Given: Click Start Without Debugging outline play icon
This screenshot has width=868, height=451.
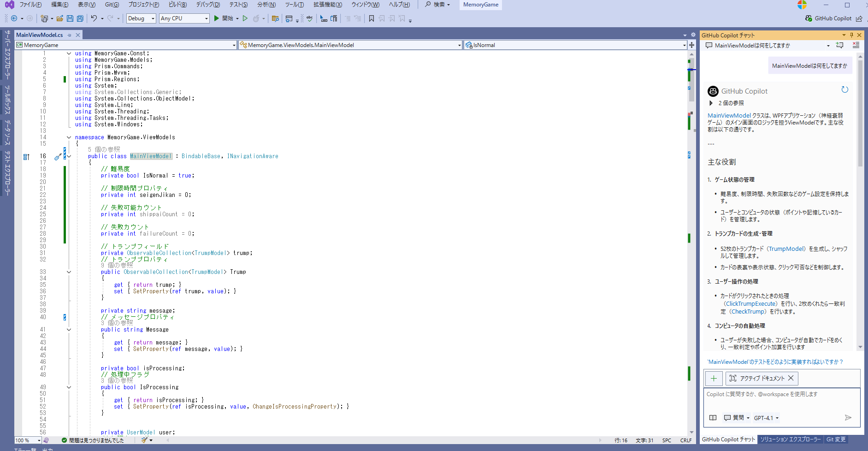Looking at the screenshot, I should [x=245, y=18].
